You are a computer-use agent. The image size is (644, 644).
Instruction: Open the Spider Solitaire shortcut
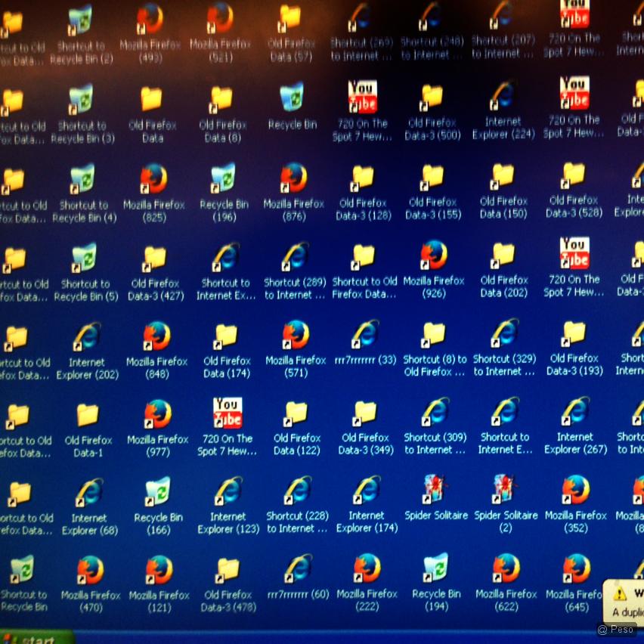435,491
